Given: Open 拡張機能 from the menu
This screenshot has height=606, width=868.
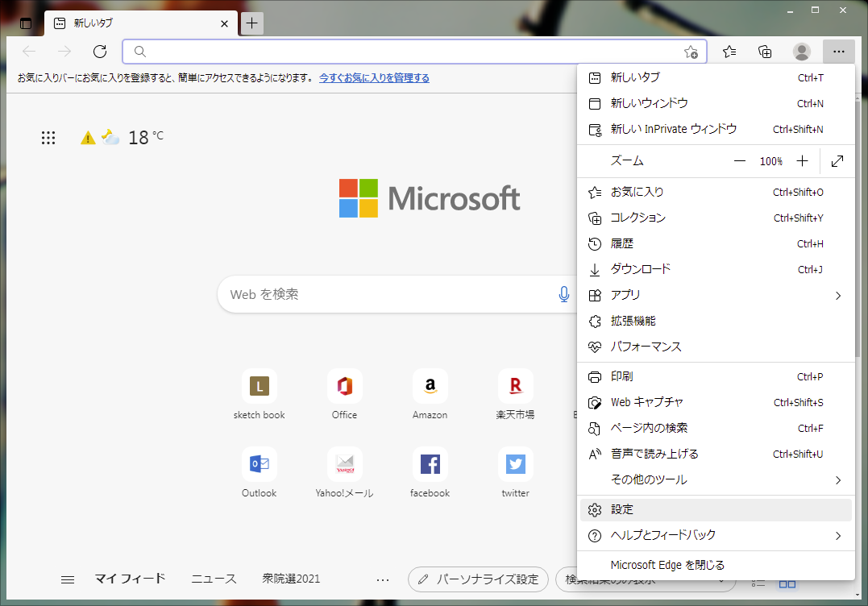Looking at the screenshot, I should (716, 321).
